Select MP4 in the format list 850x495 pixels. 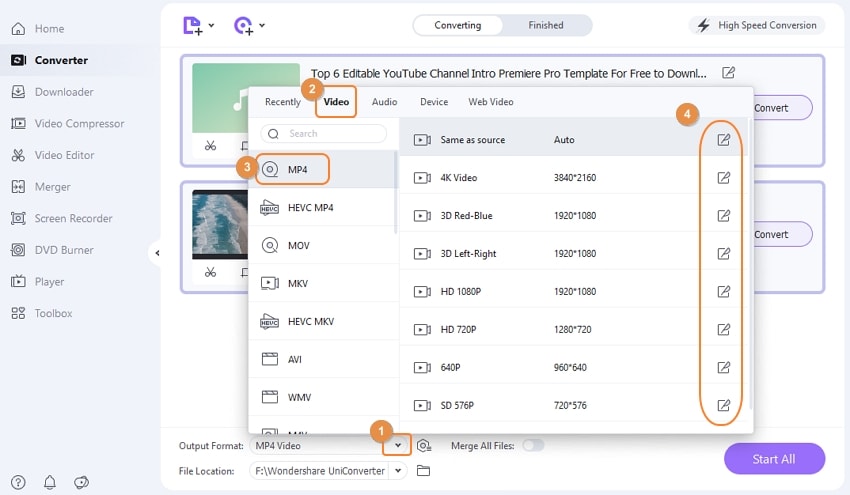[x=324, y=170]
